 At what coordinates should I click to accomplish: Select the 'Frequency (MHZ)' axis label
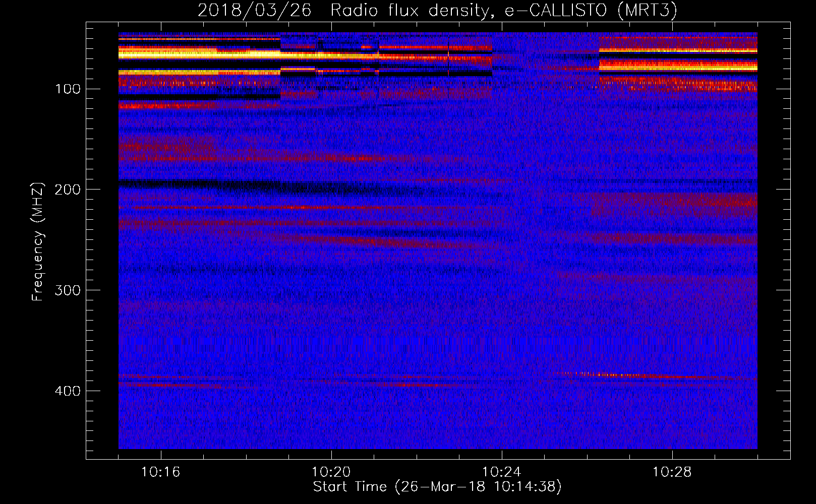(x=37, y=241)
